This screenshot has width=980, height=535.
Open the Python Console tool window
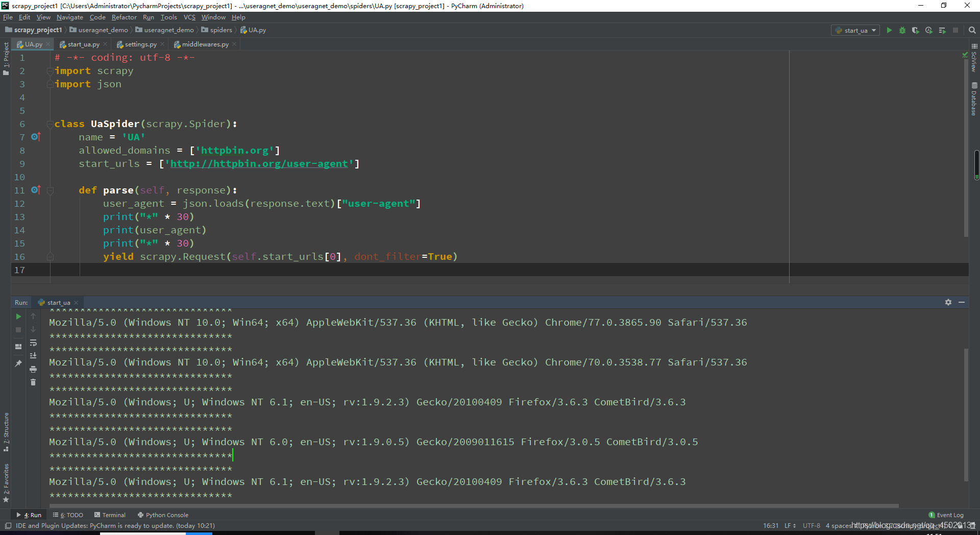(x=163, y=515)
